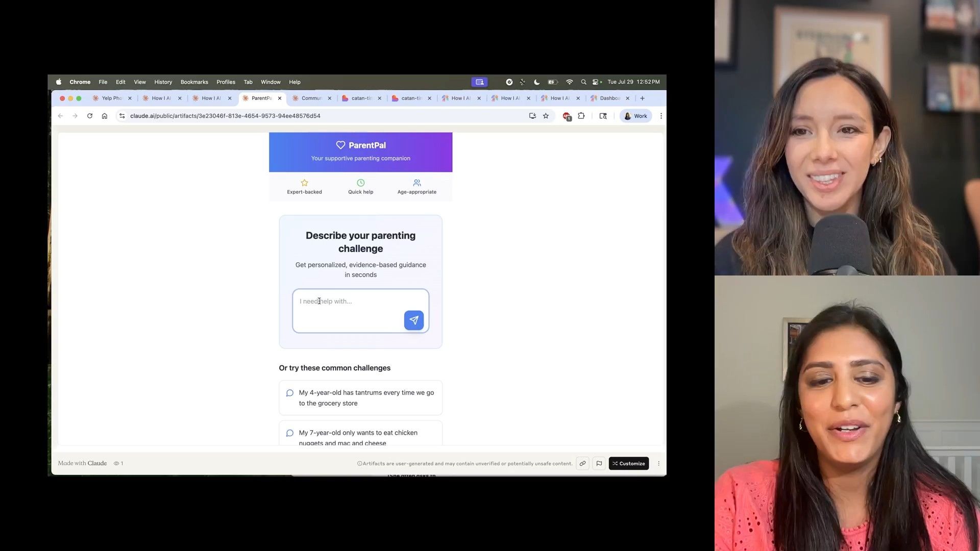Focus the 'I need help with...' text box
The height and width of the screenshot is (551, 980).
(x=361, y=311)
